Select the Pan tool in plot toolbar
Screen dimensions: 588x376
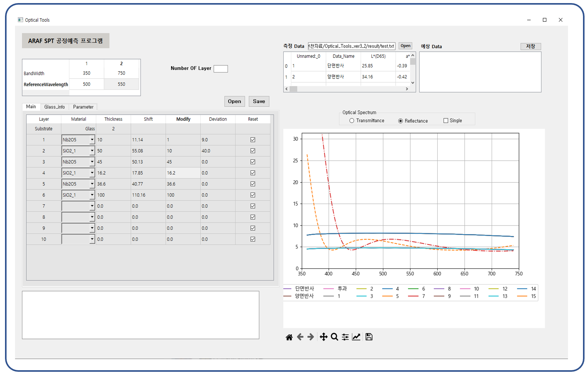(323, 337)
